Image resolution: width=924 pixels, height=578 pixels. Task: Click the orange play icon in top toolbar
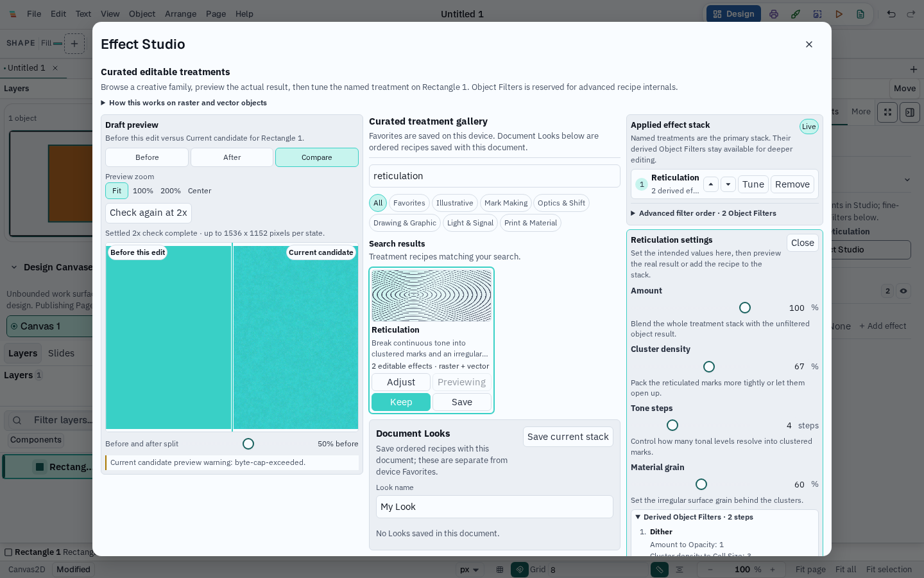point(839,14)
